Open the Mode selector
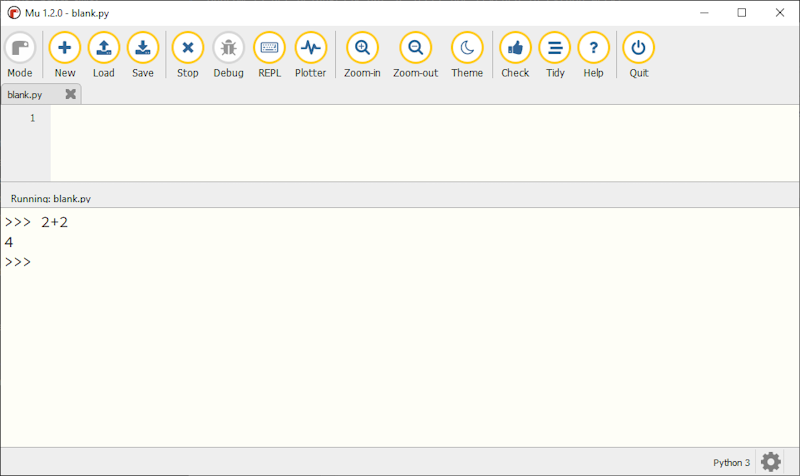 click(19, 55)
